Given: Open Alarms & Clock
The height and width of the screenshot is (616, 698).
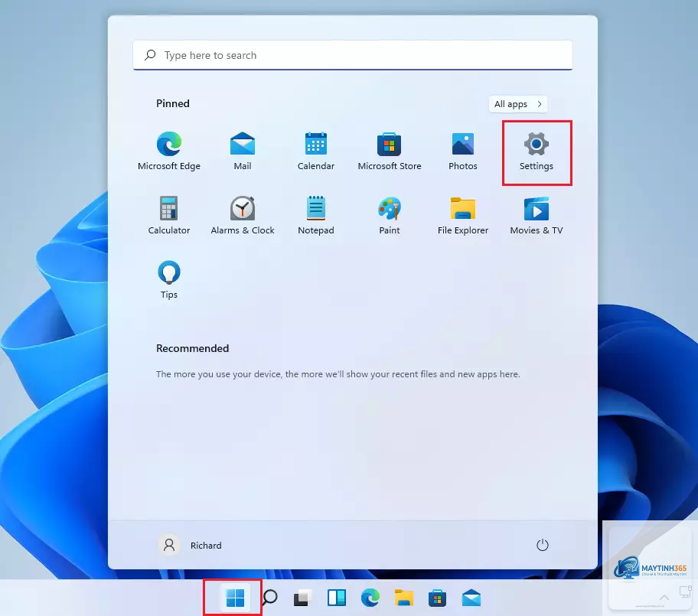Looking at the screenshot, I should [243, 216].
